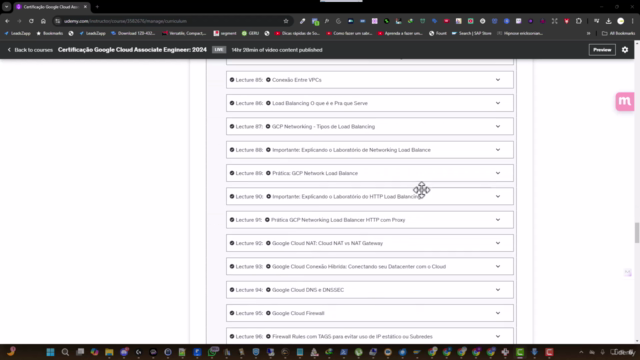The image size is (640, 360).
Task: Expand Lecture 96 Firewall Rules com TAGS
Action: coord(498,337)
